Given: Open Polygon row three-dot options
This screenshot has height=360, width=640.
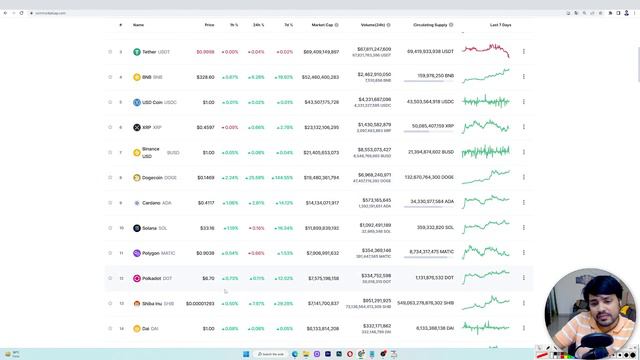Looking at the screenshot, I should pyautogui.click(x=524, y=253).
